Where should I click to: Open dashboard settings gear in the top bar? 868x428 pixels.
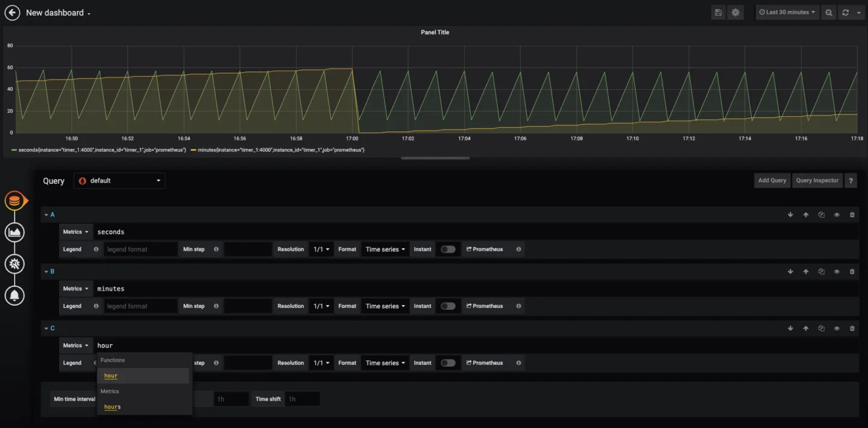pyautogui.click(x=735, y=13)
